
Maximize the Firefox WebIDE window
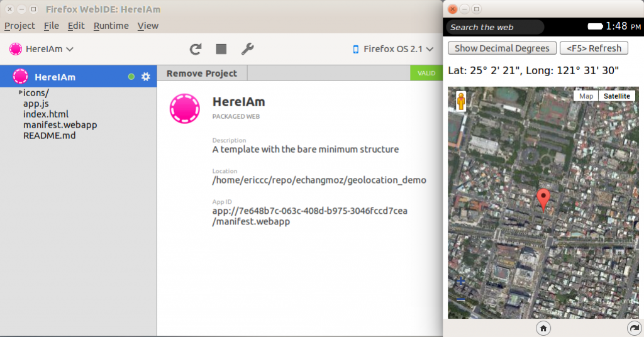[x=34, y=9]
